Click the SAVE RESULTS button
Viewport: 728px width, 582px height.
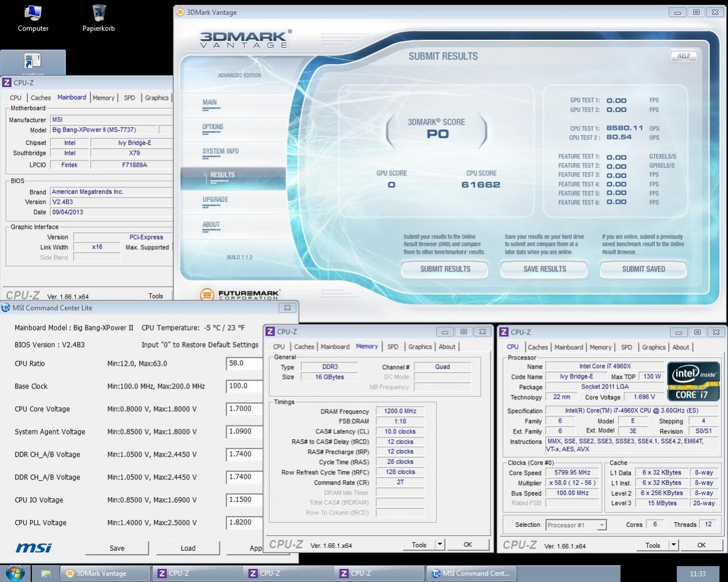[544, 269]
